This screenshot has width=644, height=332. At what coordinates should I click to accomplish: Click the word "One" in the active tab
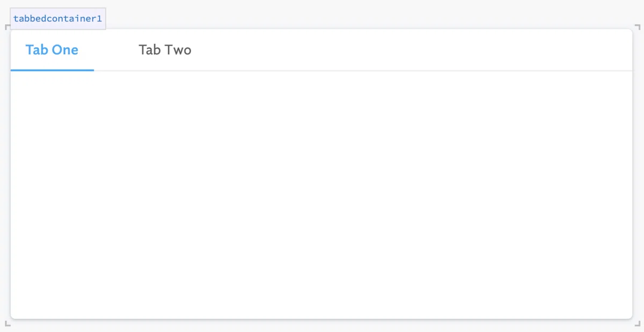[65, 50]
